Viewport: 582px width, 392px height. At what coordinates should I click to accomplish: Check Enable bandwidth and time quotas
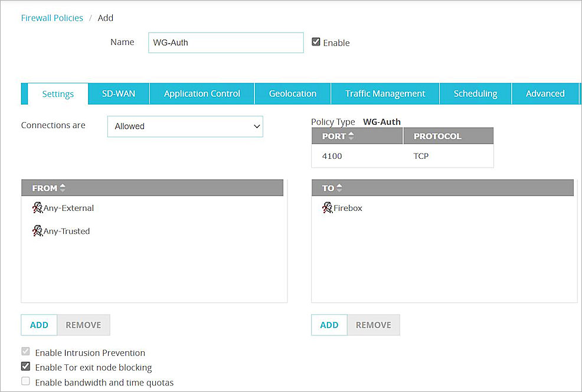25,381
